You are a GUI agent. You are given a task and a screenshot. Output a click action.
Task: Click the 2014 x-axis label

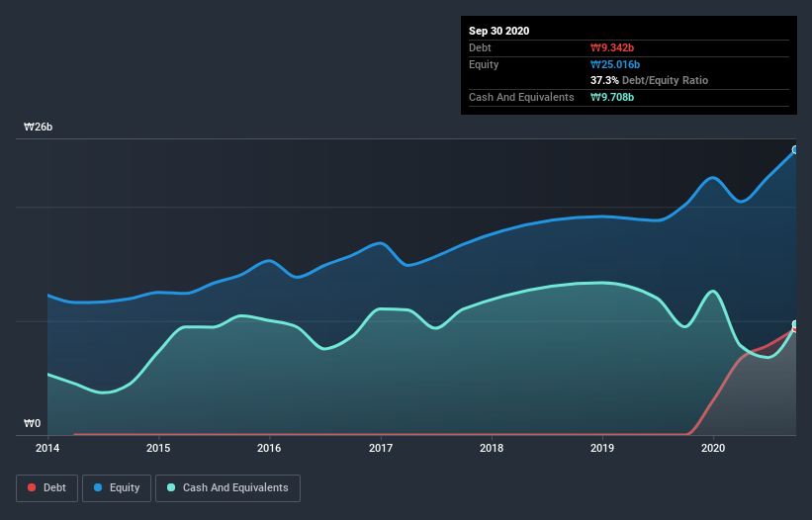pyautogui.click(x=47, y=448)
